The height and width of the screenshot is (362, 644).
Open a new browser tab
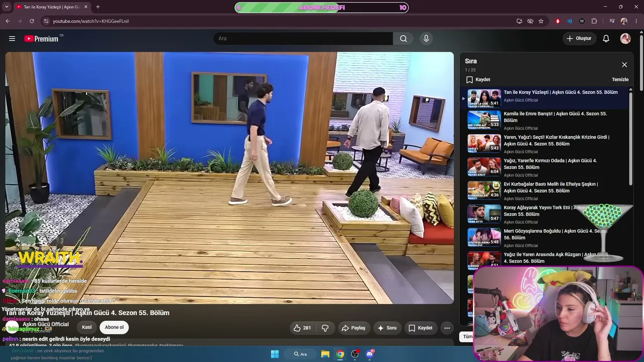tap(98, 7)
